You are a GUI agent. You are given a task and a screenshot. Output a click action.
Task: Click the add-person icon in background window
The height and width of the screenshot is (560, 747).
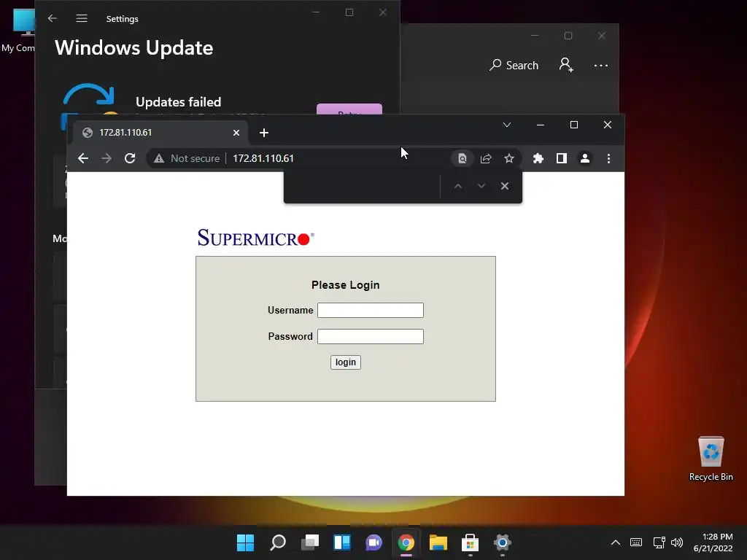(x=566, y=65)
